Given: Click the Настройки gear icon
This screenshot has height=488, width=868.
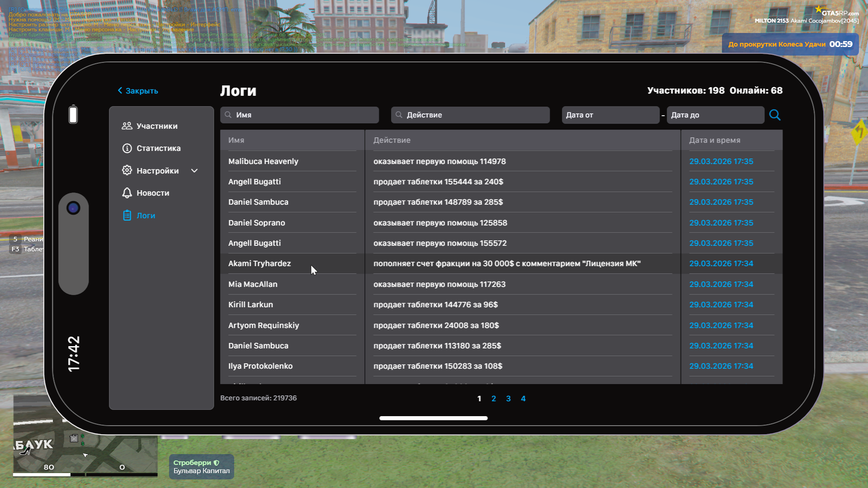Looking at the screenshot, I should (x=127, y=170).
